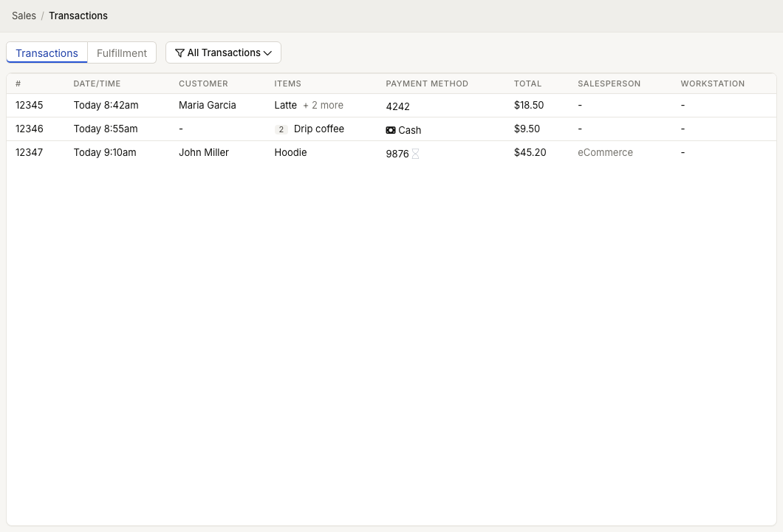
Task: Open transaction number 12347
Action: coord(30,152)
